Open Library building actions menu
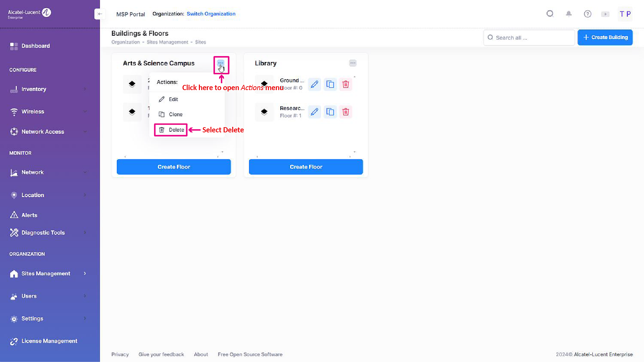This screenshot has height=362, width=644. pos(353,63)
